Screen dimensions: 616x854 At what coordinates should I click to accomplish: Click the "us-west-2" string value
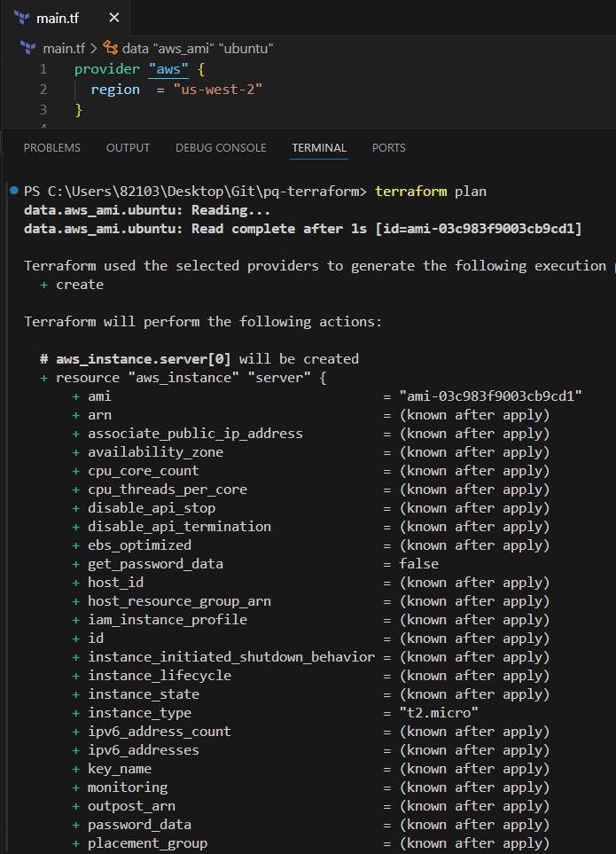(x=218, y=90)
